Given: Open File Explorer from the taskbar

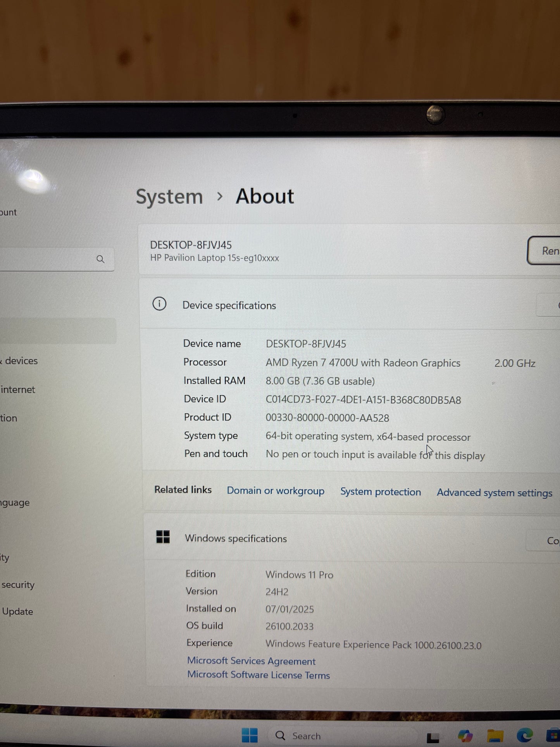Looking at the screenshot, I should pyautogui.click(x=495, y=735).
